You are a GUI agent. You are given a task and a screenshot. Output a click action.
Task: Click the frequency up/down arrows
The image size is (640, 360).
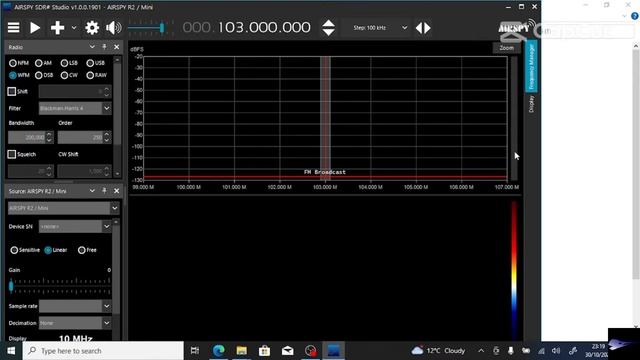click(x=329, y=28)
